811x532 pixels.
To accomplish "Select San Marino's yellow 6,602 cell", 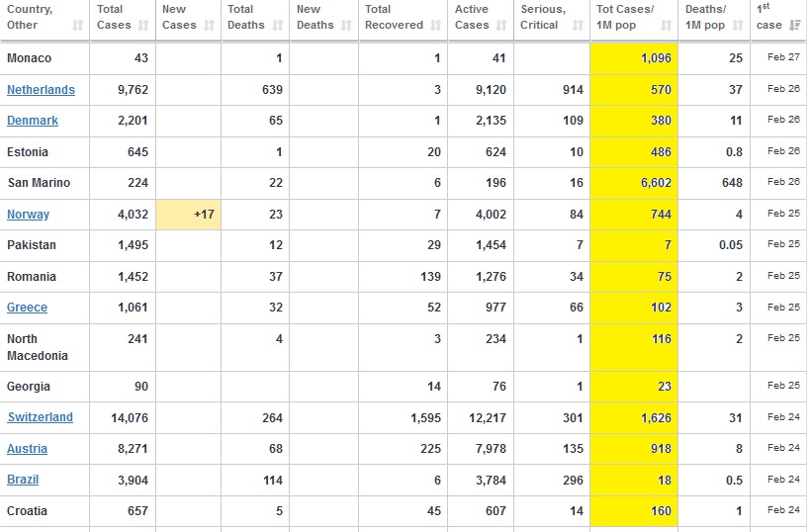I will click(634, 184).
